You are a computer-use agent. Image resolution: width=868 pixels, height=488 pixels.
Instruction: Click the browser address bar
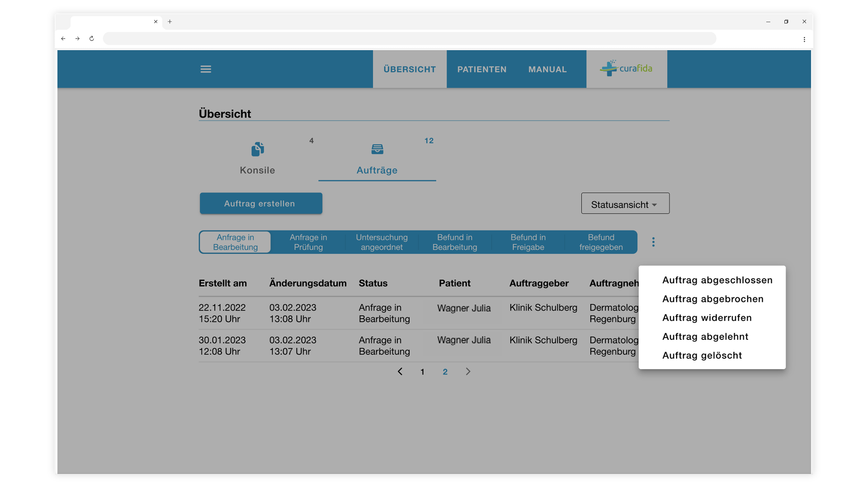pyautogui.click(x=410, y=38)
